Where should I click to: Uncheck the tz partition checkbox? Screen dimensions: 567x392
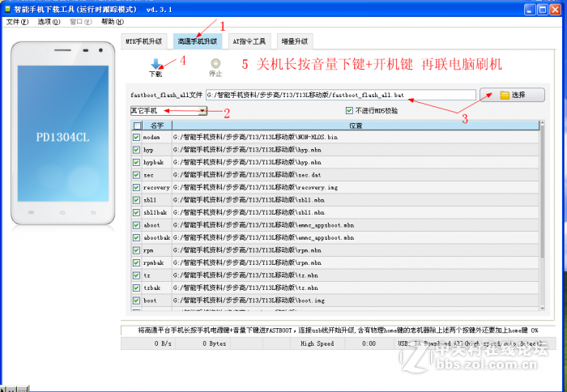(x=136, y=275)
